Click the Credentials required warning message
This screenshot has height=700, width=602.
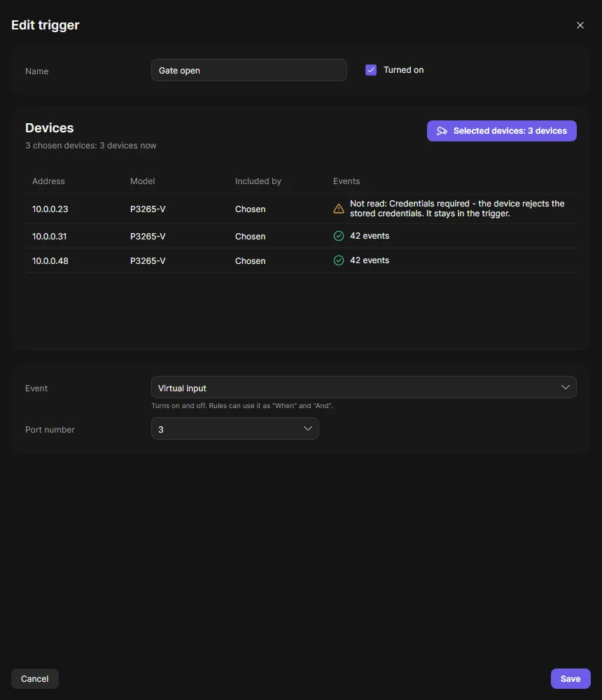click(457, 209)
